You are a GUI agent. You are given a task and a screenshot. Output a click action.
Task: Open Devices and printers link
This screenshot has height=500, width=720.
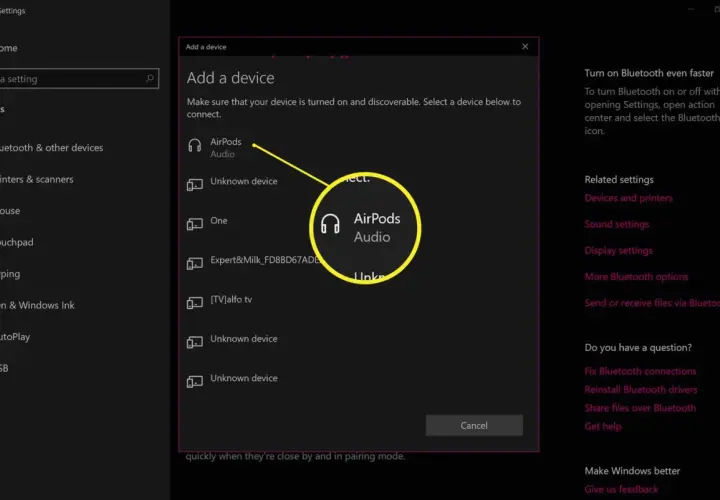(628, 198)
